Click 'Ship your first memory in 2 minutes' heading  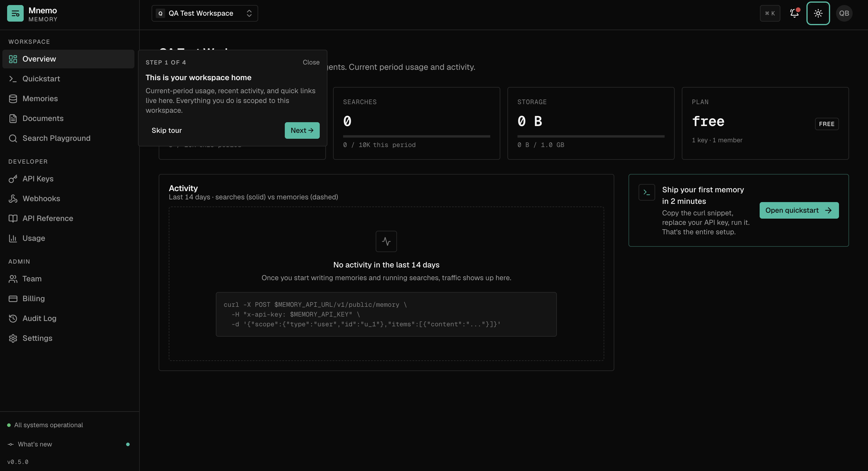(703, 196)
